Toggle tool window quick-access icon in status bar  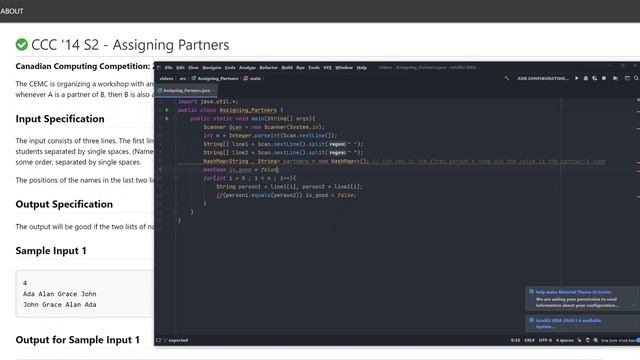tap(158, 340)
